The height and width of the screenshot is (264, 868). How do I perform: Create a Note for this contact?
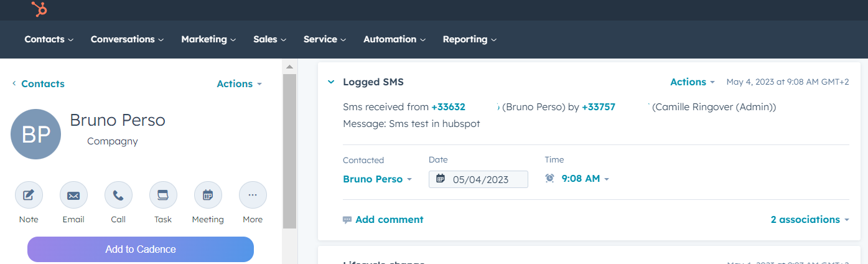pyautogui.click(x=29, y=196)
